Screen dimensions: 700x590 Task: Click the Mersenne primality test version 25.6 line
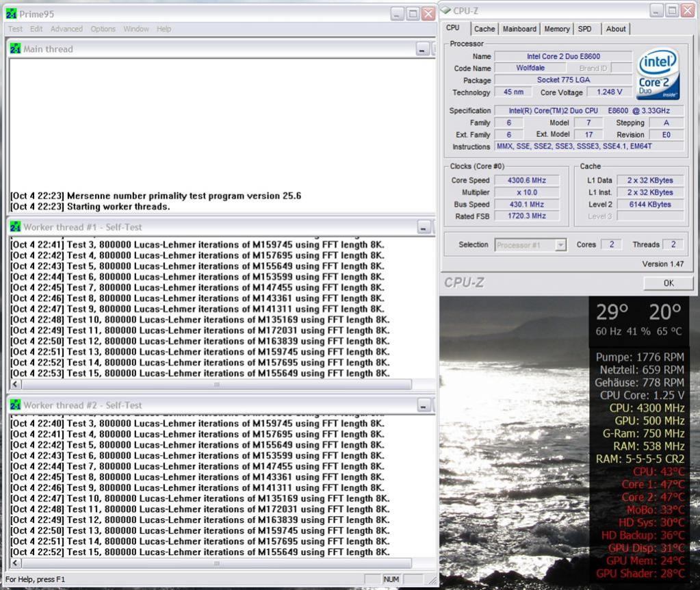coord(156,196)
